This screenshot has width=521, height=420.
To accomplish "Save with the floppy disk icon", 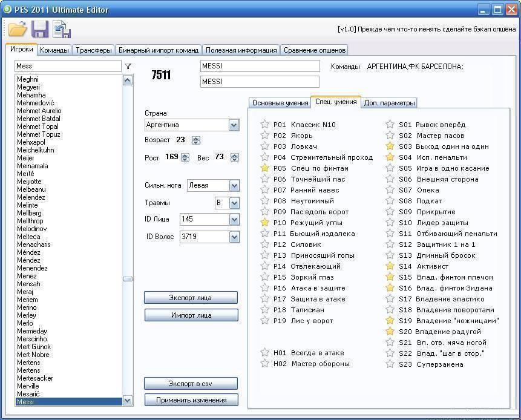I will pyautogui.click(x=40, y=29).
